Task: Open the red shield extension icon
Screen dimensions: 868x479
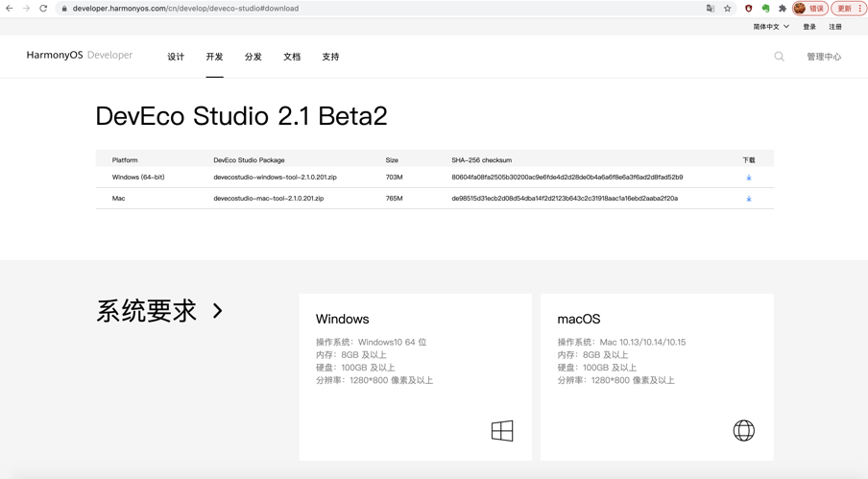Action: coord(748,9)
